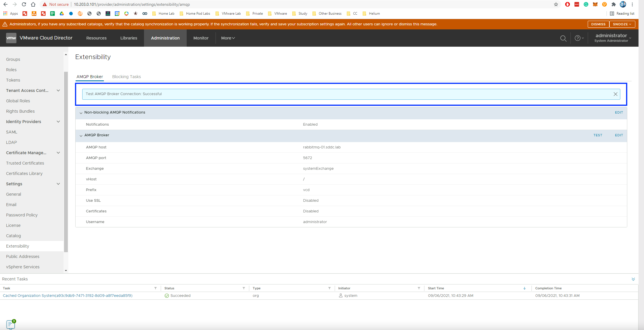644x330 pixels.
Task: Switch to the Blocking Tasks tab
Action: [x=126, y=77]
